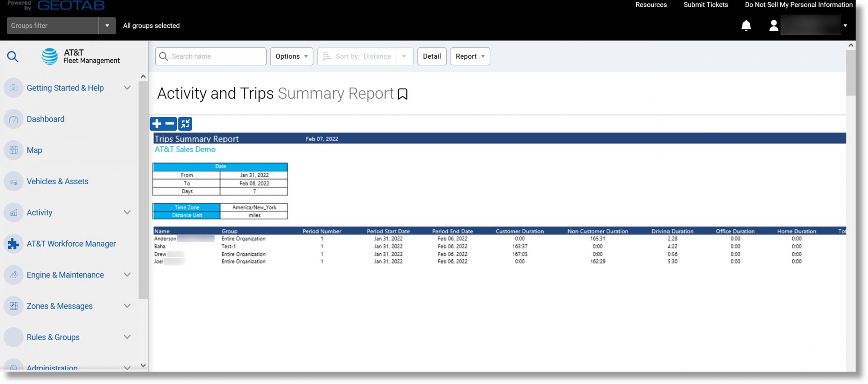Click the Vehicles & Assets icon
Image resolution: width=868 pixels, height=384 pixels.
(14, 182)
